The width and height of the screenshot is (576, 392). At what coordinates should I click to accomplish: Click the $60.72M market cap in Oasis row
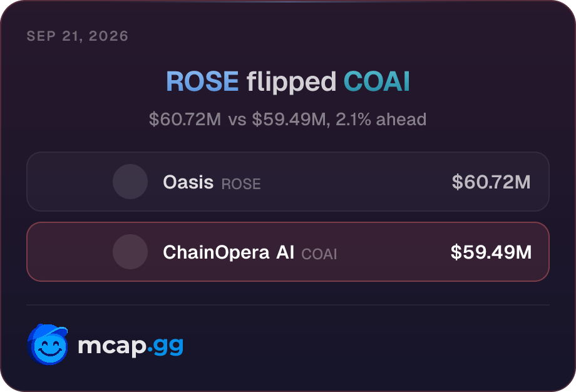(491, 182)
